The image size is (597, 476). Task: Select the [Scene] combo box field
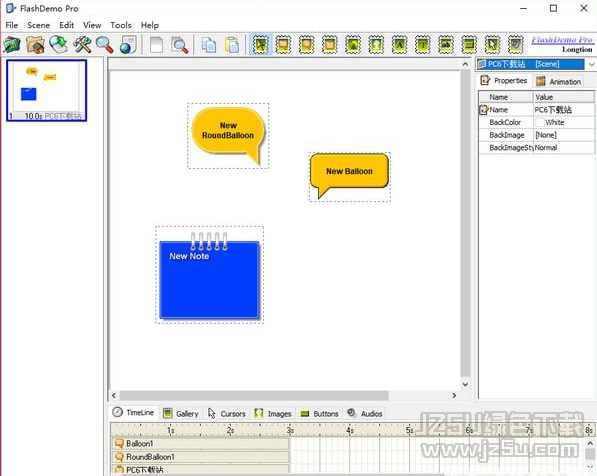530,64
